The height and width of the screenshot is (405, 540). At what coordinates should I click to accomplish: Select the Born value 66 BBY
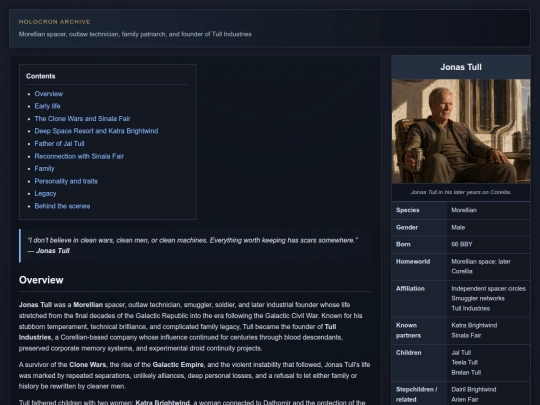pos(462,245)
